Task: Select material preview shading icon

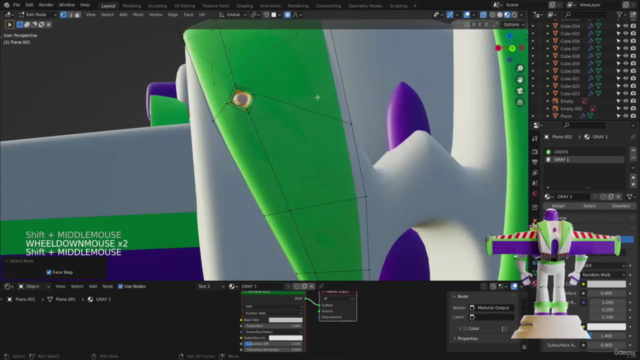Action: (x=507, y=15)
